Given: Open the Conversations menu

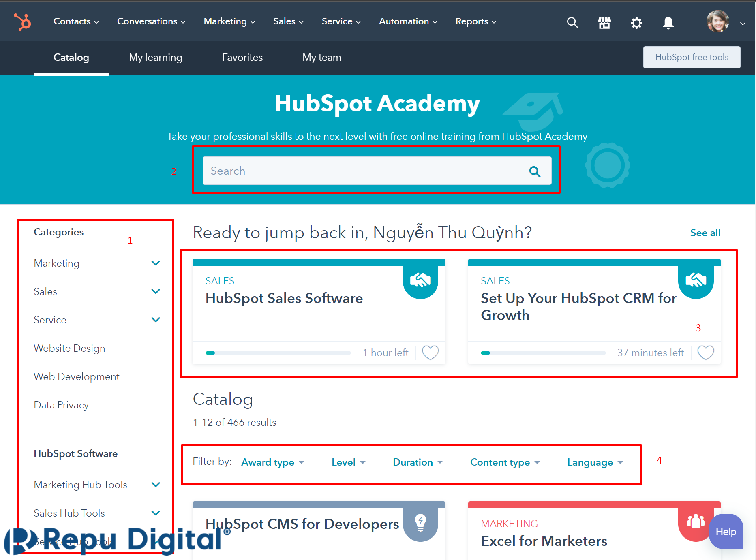Looking at the screenshot, I should pyautogui.click(x=151, y=21).
